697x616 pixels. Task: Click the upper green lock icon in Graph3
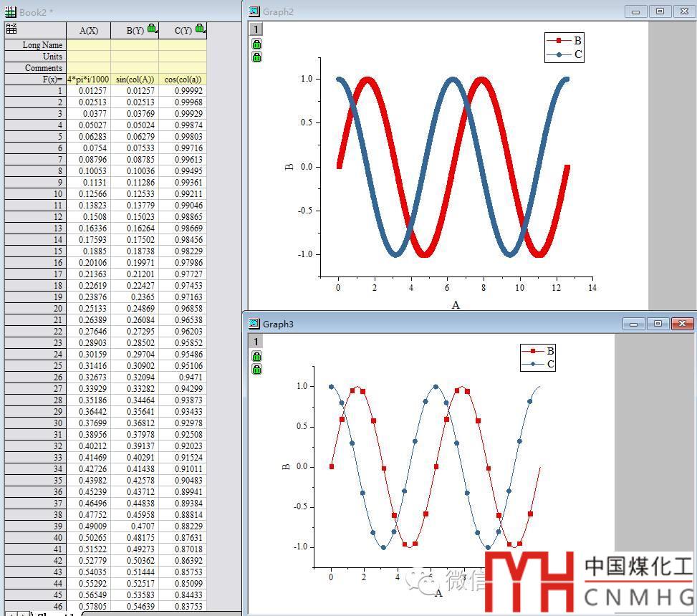click(x=256, y=356)
